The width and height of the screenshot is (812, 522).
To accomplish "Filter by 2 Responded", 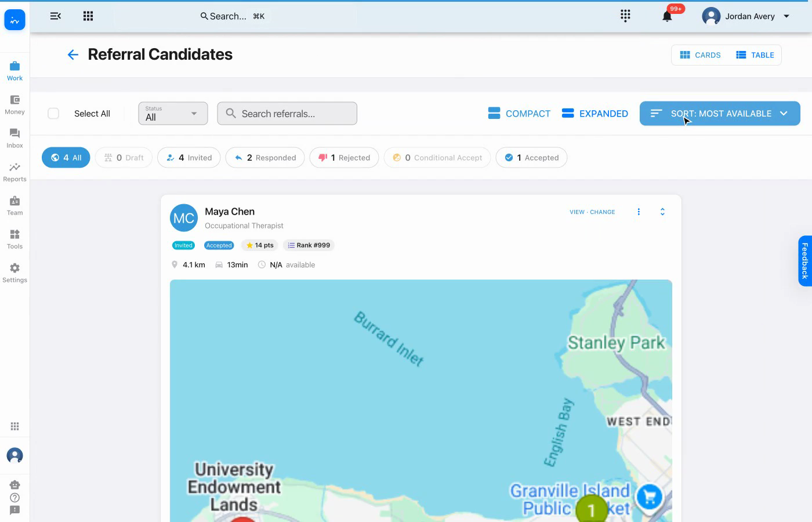I will pos(265,158).
